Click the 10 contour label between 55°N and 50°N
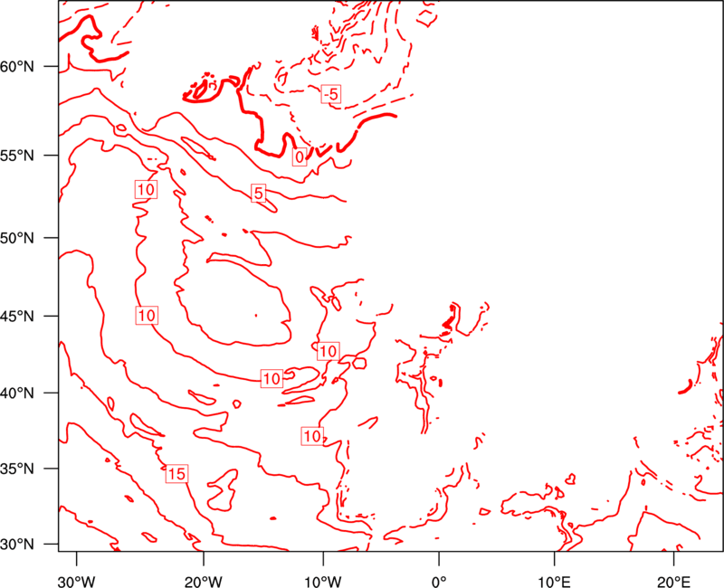This screenshot has width=724, height=588. tap(146, 190)
